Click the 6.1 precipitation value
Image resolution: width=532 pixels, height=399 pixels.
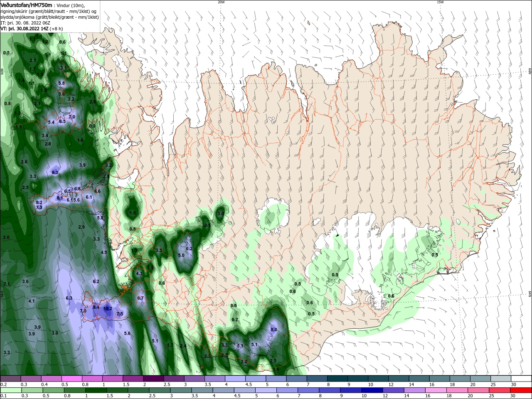pos(89,197)
